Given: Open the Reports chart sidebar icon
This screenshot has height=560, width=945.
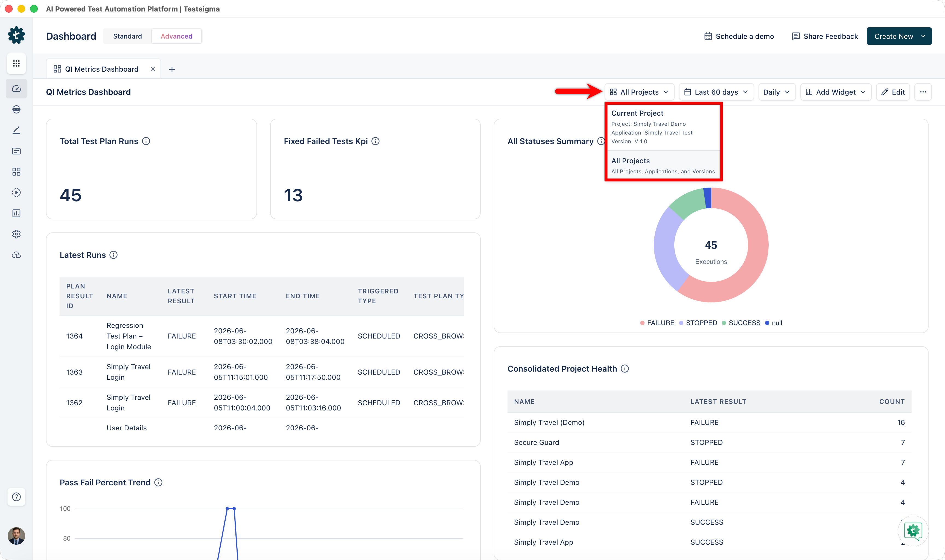Looking at the screenshot, I should 16,213.
